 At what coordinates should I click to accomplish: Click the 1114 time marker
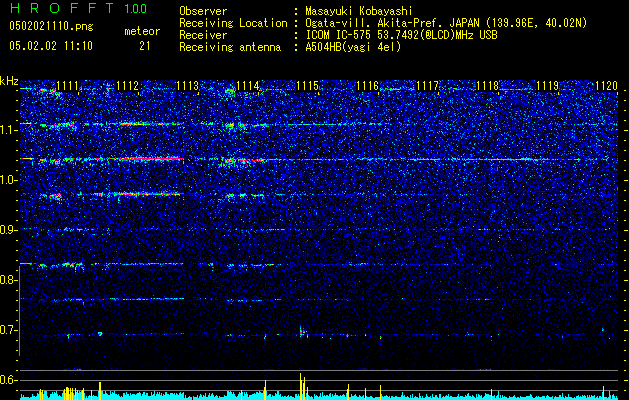[x=248, y=86]
